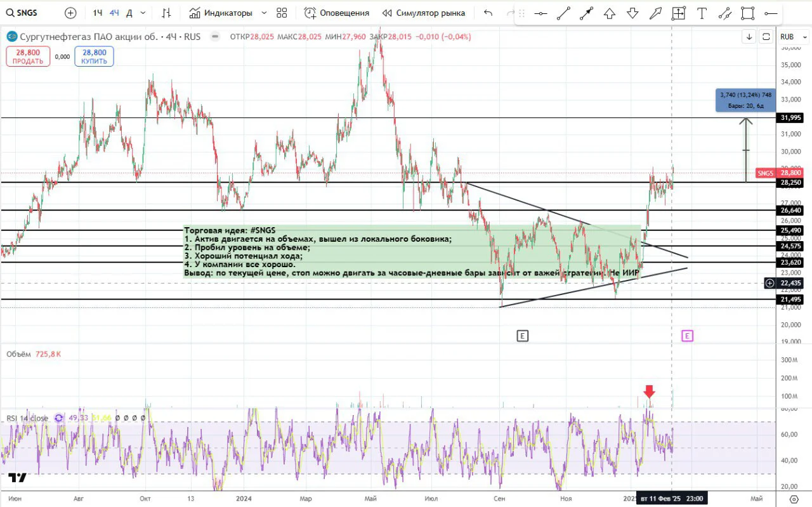Click the 23,620 price level label

pyautogui.click(x=791, y=262)
